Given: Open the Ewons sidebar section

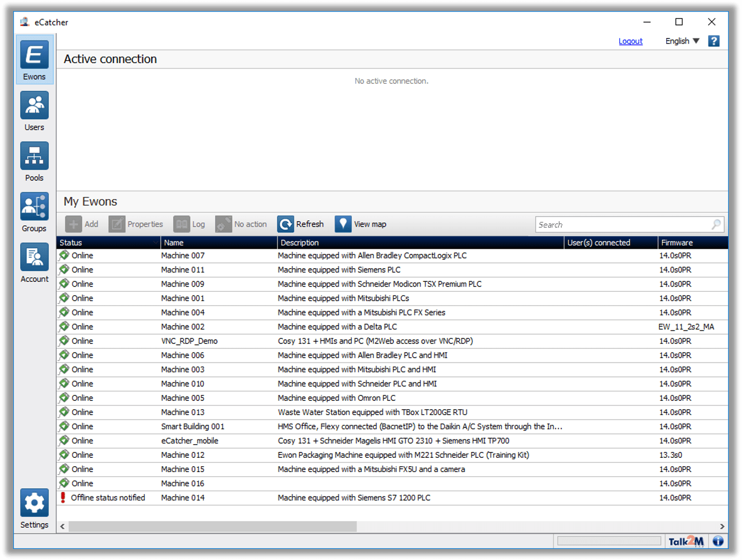Looking at the screenshot, I should click(x=34, y=59).
